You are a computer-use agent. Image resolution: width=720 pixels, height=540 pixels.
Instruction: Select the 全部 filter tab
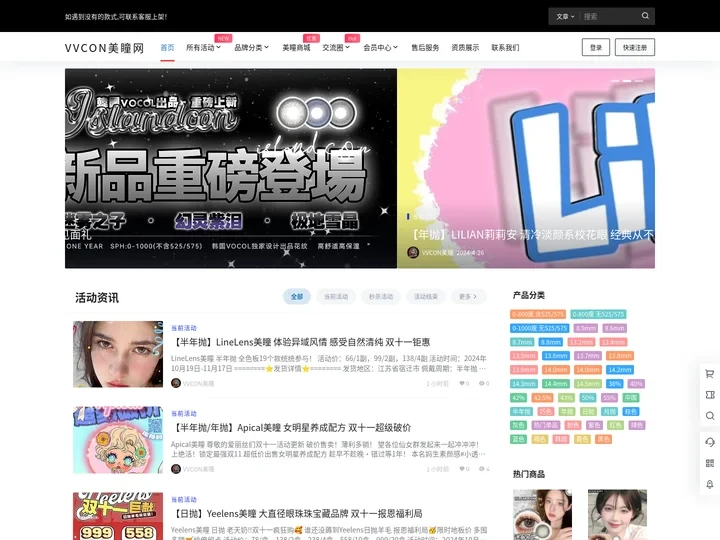point(297,297)
